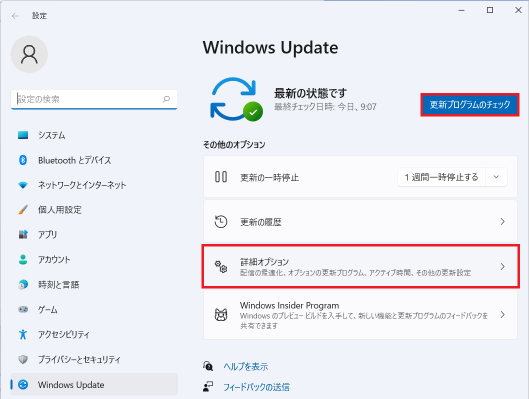Focus the 設定の検索 search field
The width and height of the screenshot is (529, 399).
pos(94,99)
